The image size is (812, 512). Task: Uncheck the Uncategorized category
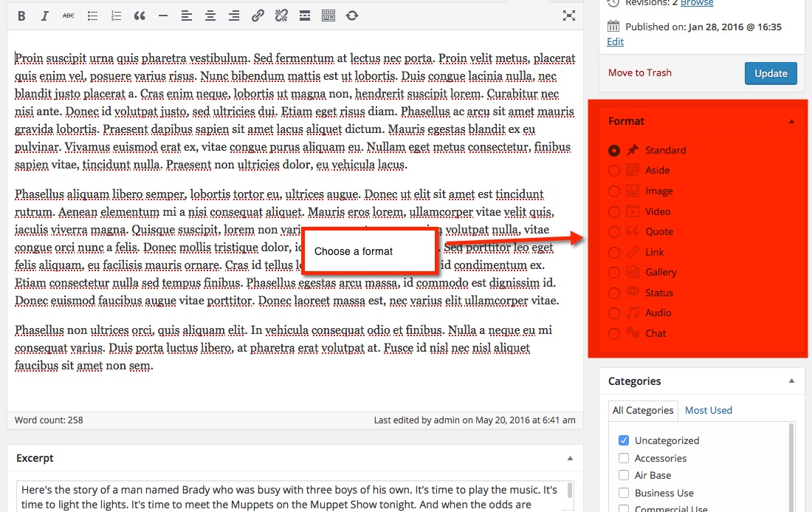point(624,440)
